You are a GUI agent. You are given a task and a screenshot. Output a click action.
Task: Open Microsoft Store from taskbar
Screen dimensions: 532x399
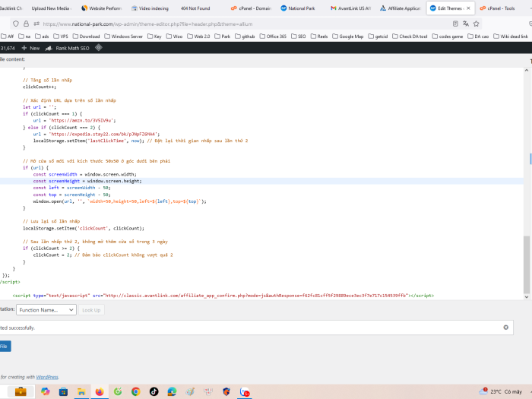click(x=63, y=391)
